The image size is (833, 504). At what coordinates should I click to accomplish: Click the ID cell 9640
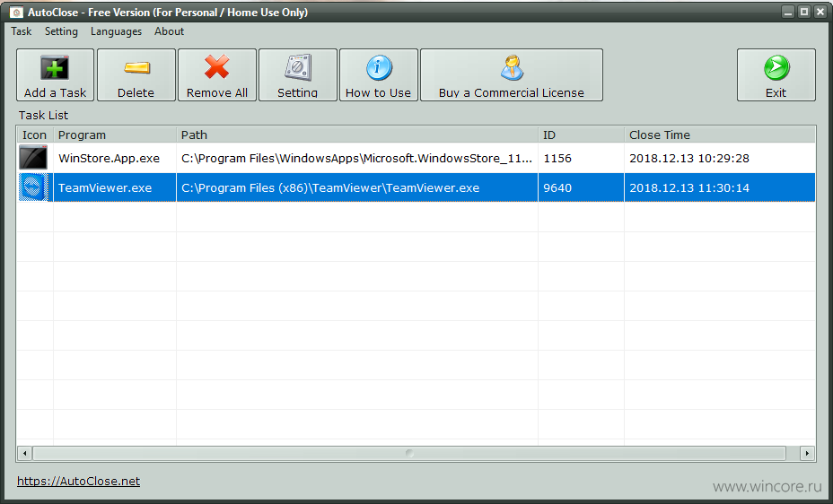pos(581,187)
